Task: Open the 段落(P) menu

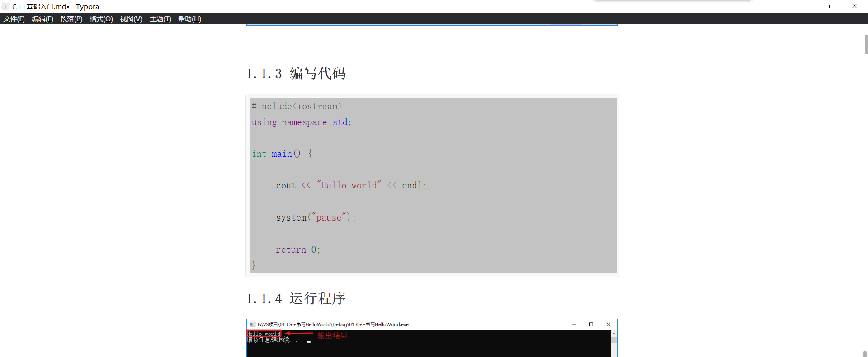Action: pos(71,19)
